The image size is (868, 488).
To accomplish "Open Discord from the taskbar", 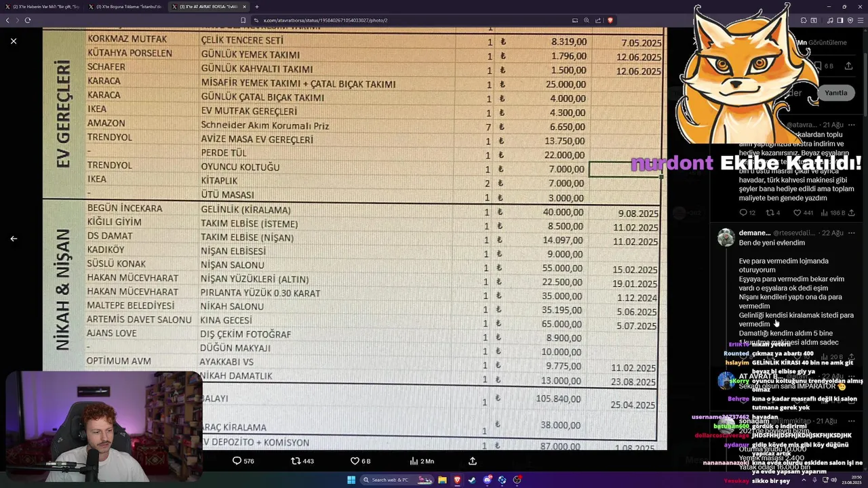I will (x=487, y=480).
